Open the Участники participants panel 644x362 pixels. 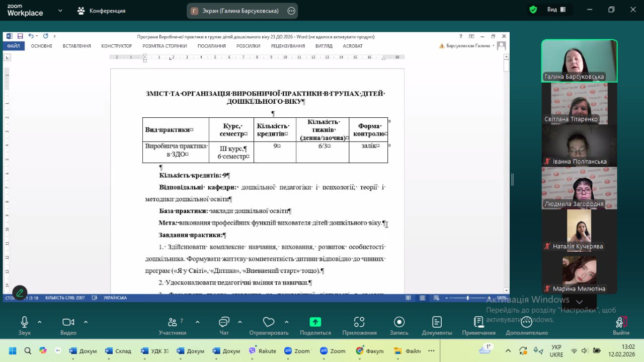point(172,322)
